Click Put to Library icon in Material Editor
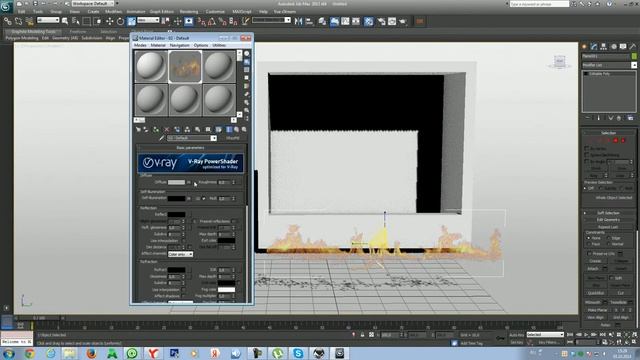 pos(198,129)
